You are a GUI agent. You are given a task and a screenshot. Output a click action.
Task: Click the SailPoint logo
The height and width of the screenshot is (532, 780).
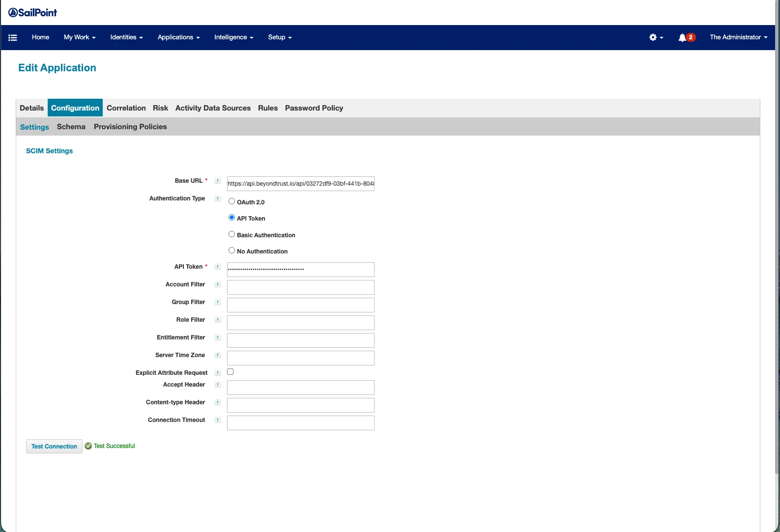(x=32, y=12)
